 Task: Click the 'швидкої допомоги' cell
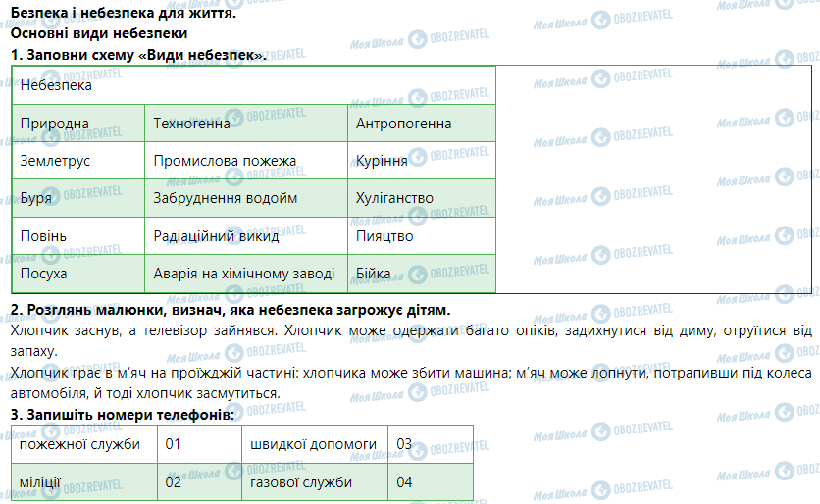click(x=315, y=444)
